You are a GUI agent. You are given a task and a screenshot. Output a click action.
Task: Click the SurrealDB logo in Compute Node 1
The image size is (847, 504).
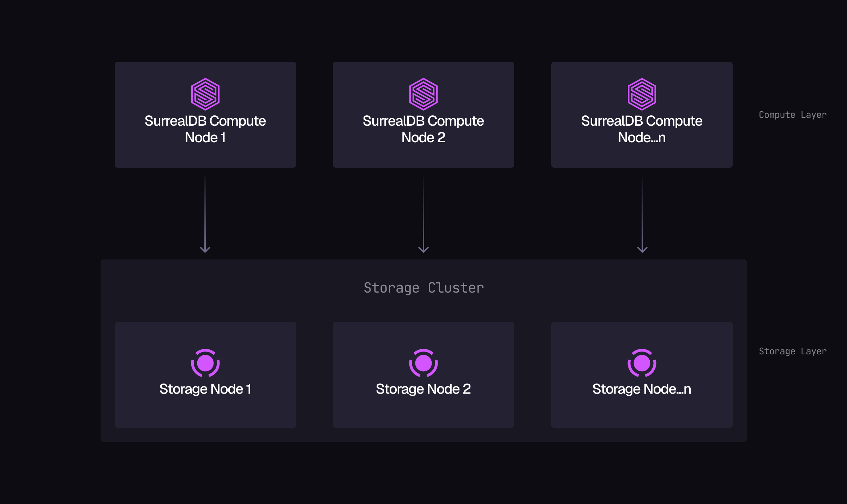point(205,94)
